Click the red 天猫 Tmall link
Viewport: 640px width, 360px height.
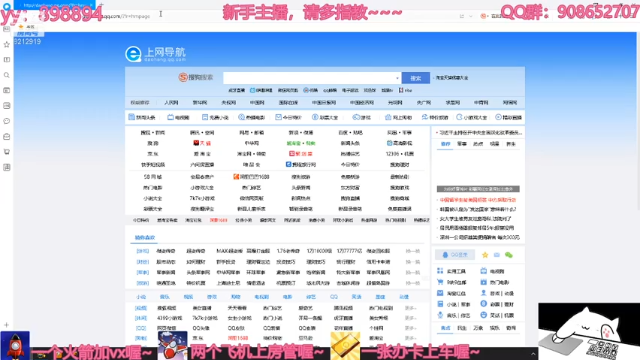click(x=202, y=143)
